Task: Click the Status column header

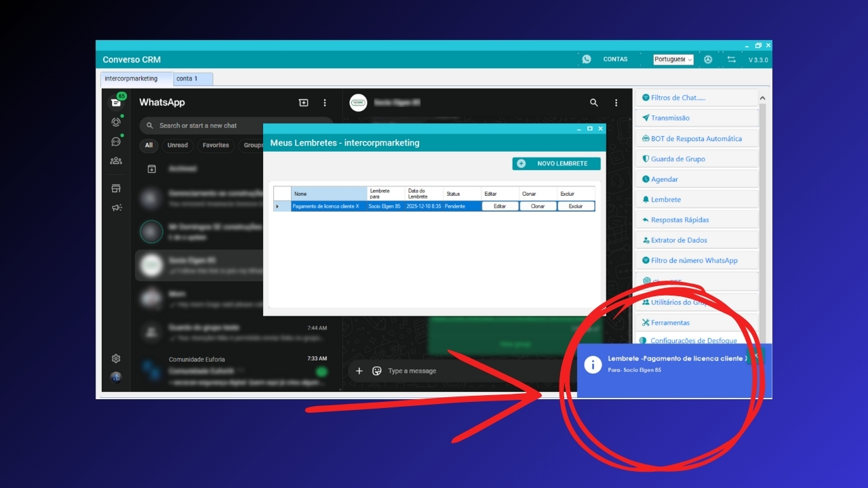Action: (x=462, y=194)
